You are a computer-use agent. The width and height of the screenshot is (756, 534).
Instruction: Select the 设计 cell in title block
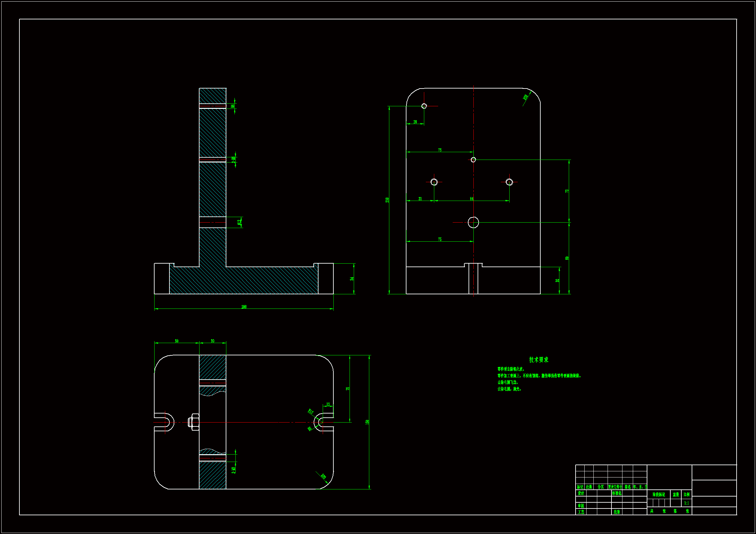pyautogui.click(x=581, y=494)
